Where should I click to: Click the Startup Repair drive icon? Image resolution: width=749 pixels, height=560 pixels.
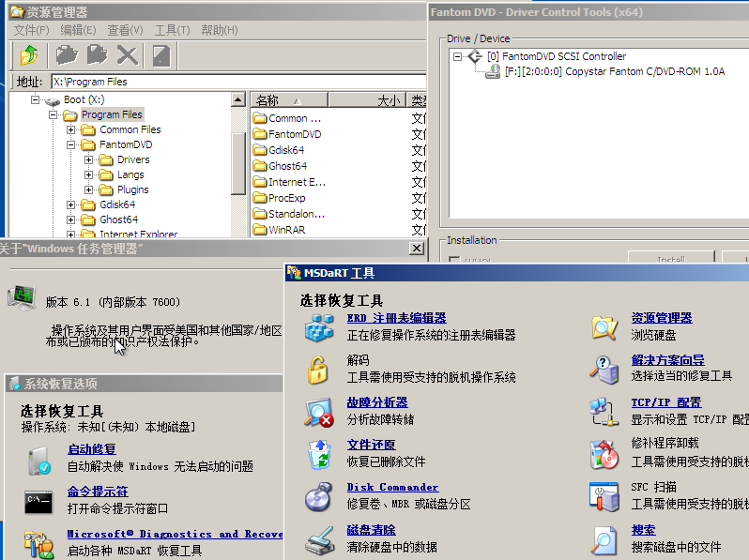(x=39, y=461)
